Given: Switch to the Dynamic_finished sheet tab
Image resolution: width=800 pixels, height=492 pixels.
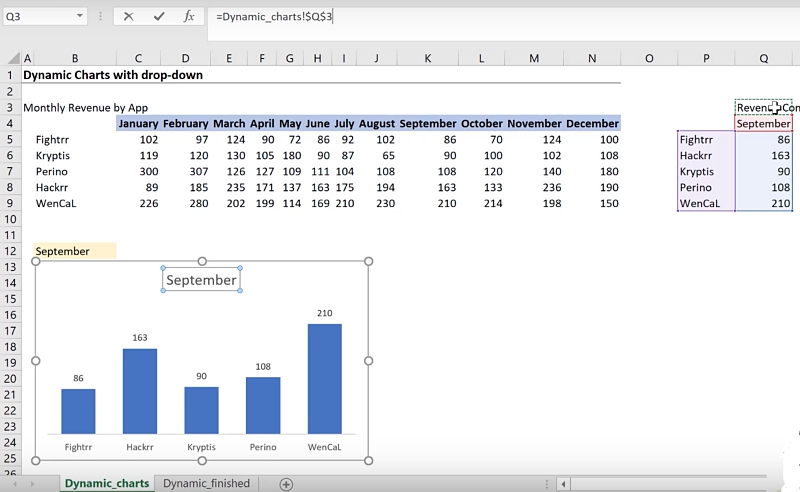Looking at the screenshot, I should (x=206, y=484).
